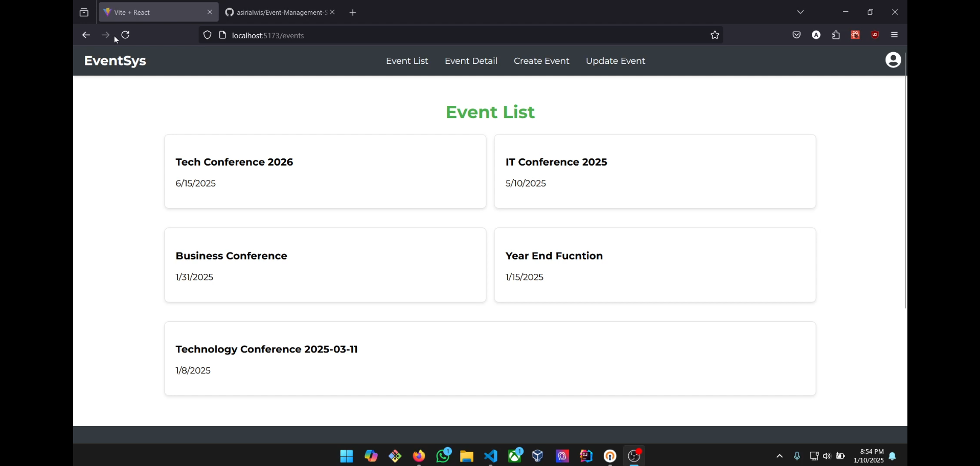Switch to the asirialwis/Event-Management GitHub tab

point(280,12)
